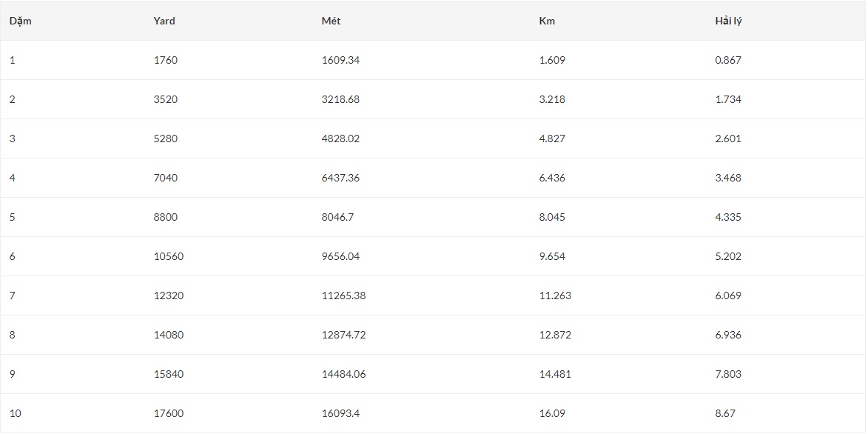This screenshot has width=868, height=434.
Task: Select the 1760 yard value cell
Action: [166, 60]
